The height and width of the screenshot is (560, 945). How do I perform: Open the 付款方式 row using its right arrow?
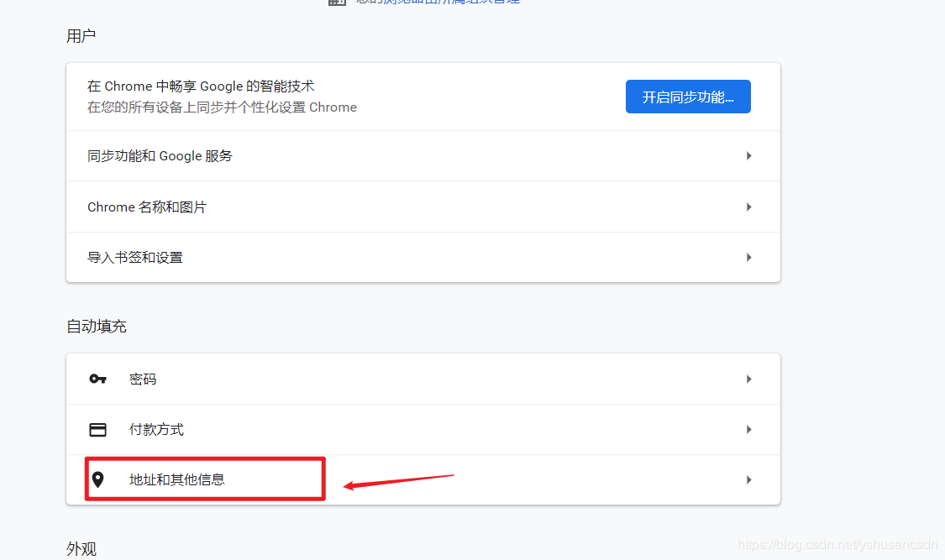click(748, 430)
